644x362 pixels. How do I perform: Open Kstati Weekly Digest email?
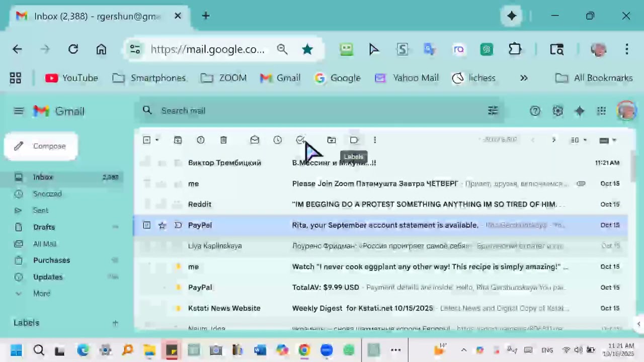[x=380, y=308]
